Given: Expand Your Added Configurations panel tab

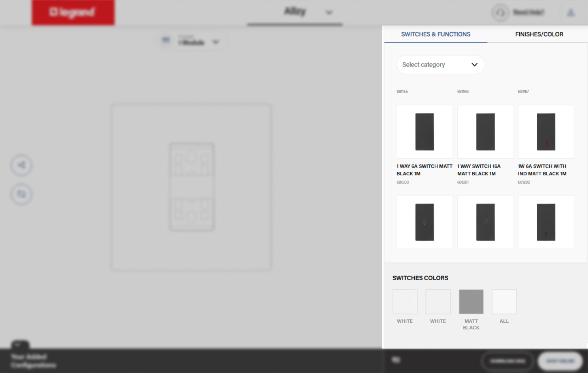Looking at the screenshot, I should click(x=20, y=345).
